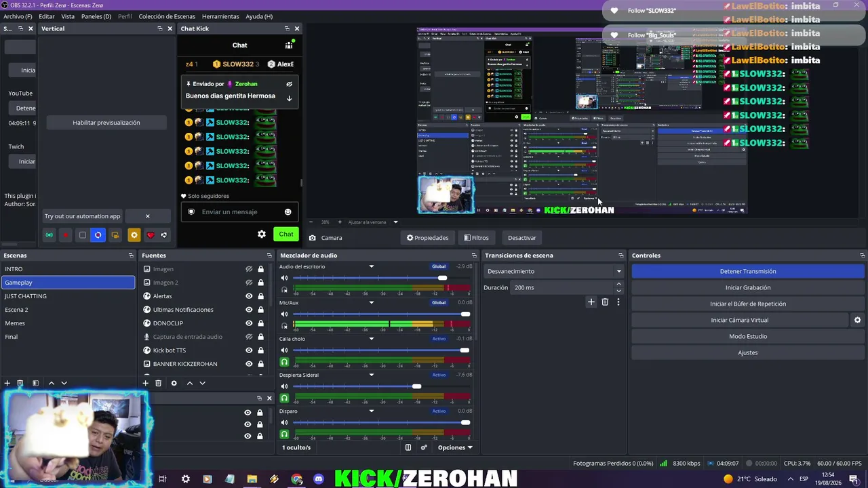Viewport: 868px width, 488px height.
Task: Mute the Despierta Sideral speaker icon
Action: [x=284, y=386]
